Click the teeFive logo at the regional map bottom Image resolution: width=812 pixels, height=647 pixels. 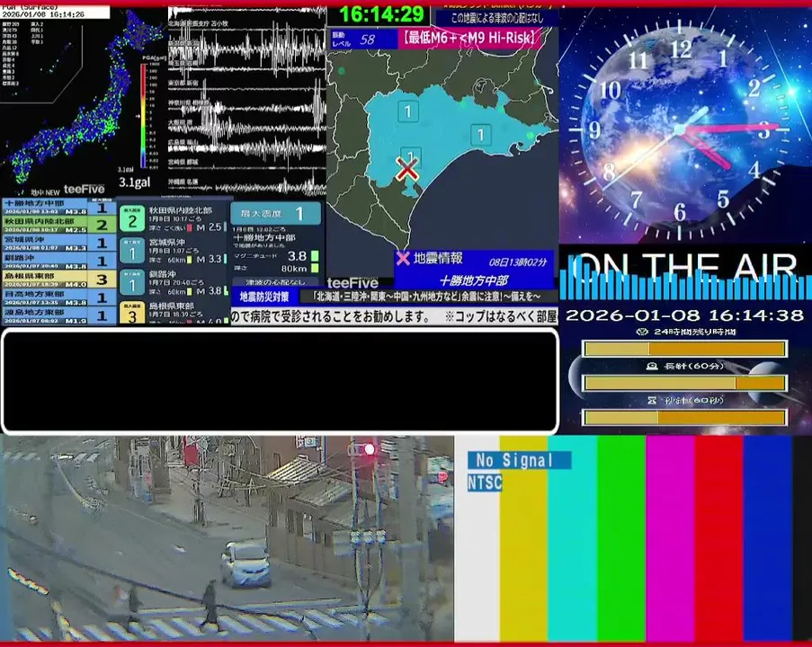coord(352,282)
